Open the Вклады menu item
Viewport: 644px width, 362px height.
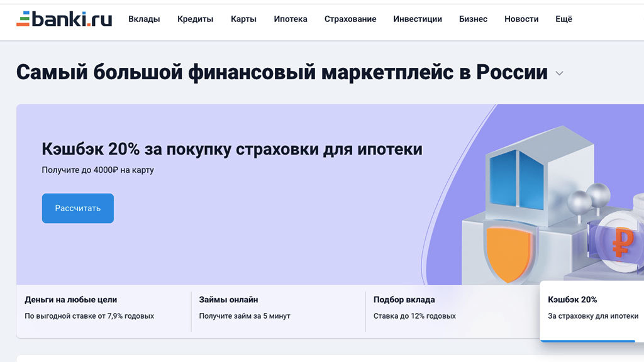tap(144, 19)
